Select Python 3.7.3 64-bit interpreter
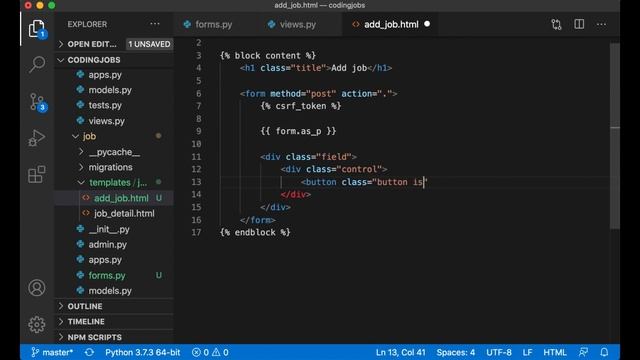This screenshot has width=640, height=360. [142, 352]
